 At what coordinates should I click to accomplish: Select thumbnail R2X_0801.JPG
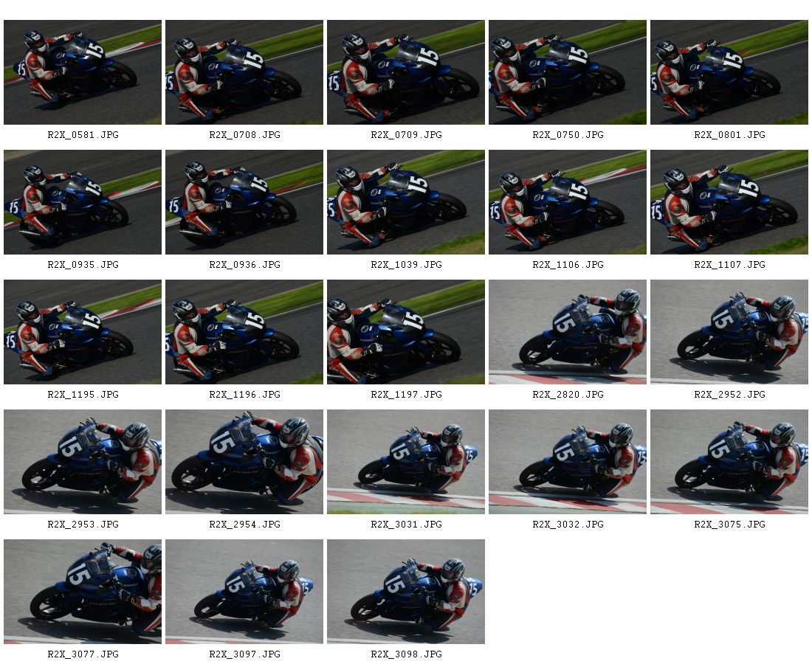729,72
